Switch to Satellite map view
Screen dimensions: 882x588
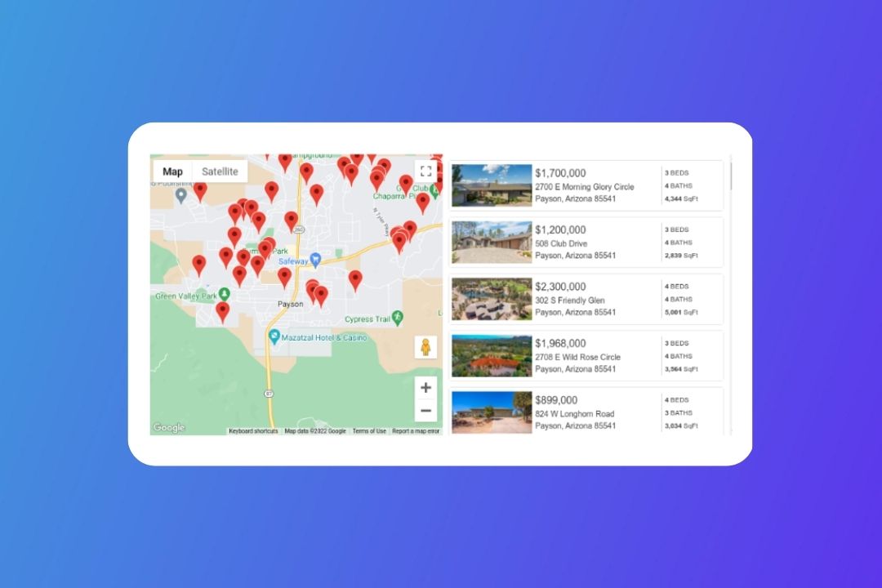point(220,171)
